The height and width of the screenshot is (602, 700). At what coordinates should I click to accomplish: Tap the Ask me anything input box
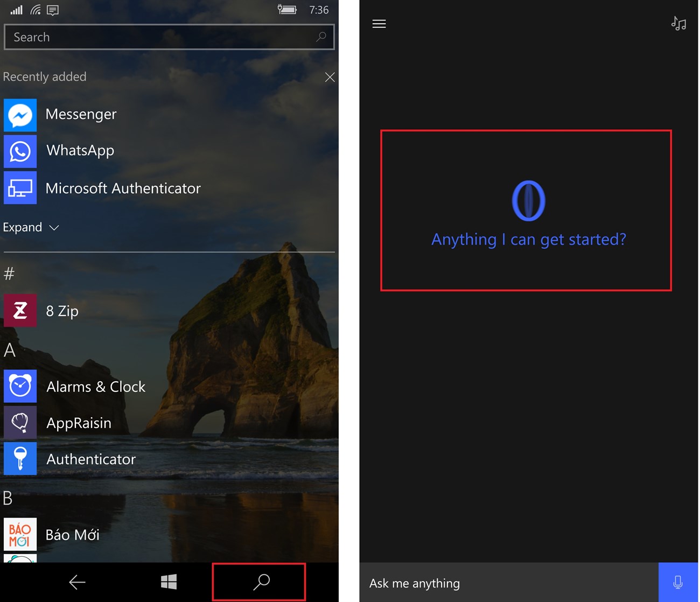(509, 582)
